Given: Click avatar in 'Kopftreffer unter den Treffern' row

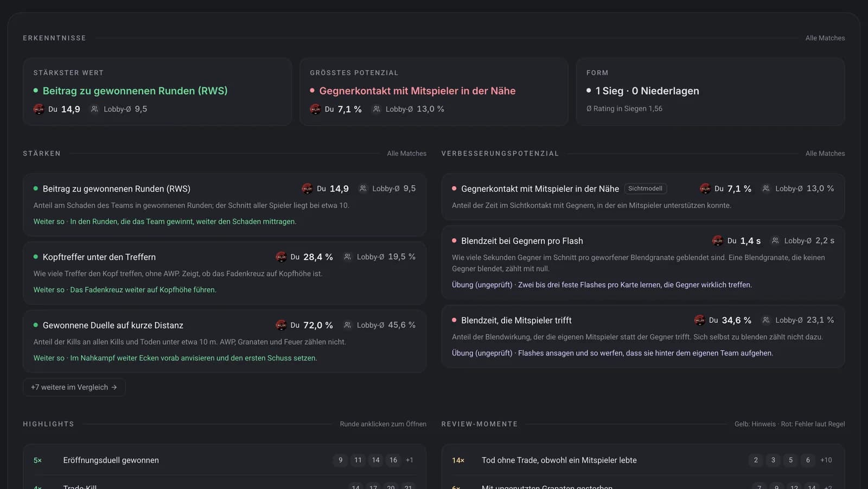Looking at the screenshot, I should coord(281,257).
